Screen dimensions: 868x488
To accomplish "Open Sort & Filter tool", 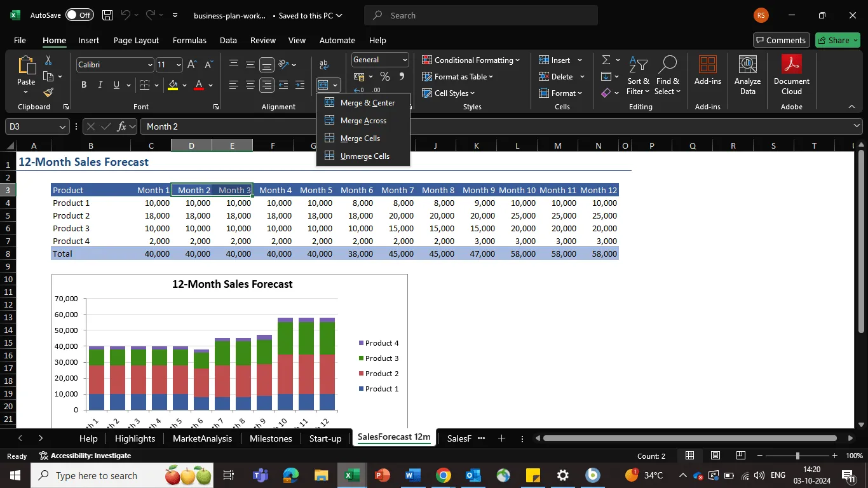I will [x=638, y=76].
